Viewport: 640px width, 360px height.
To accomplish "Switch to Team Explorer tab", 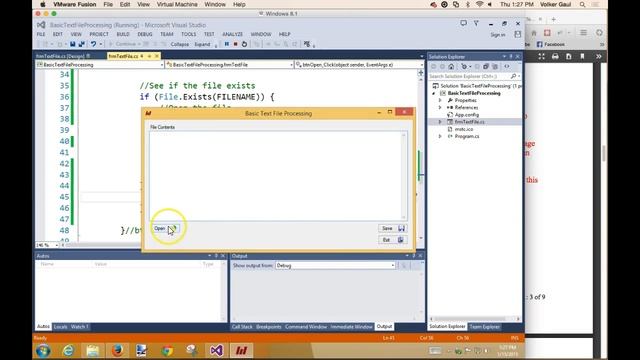I will 484,327.
